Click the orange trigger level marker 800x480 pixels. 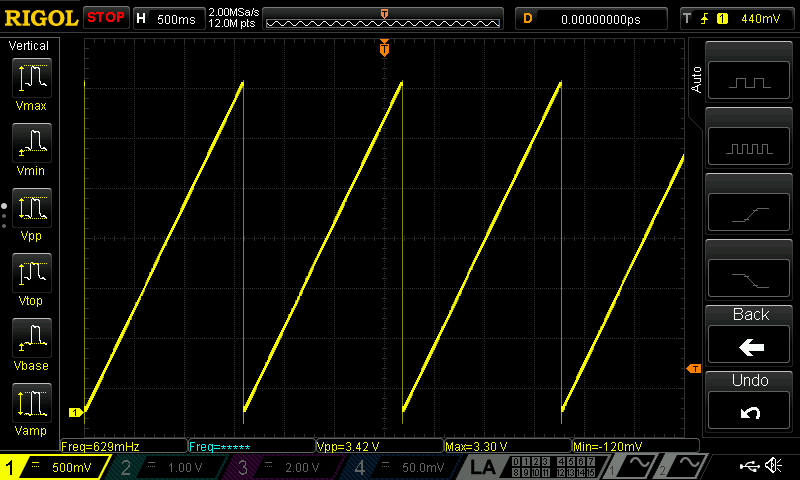click(x=693, y=370)
